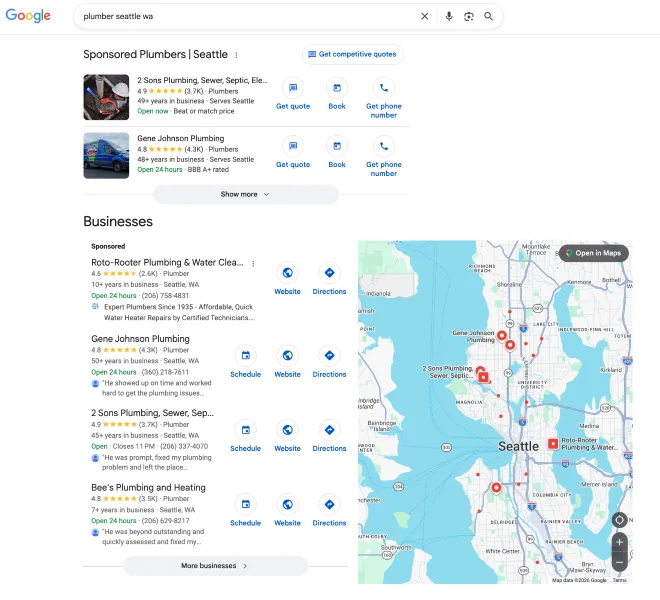Open Bee's Plumbing and Heating listing title
This screenshot has width=660, height=600.
tap(148, 488)
